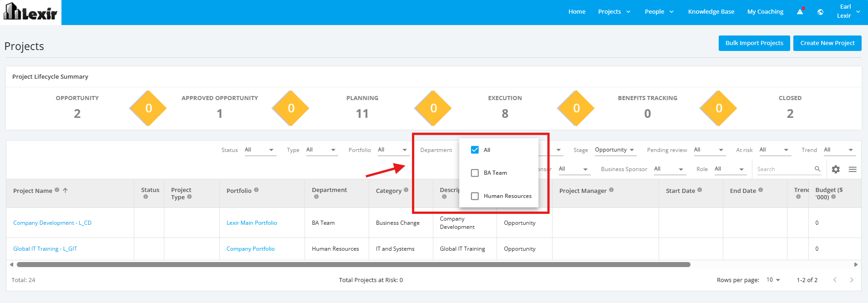Open the Stage filter dropdown

tap(615, 150)
